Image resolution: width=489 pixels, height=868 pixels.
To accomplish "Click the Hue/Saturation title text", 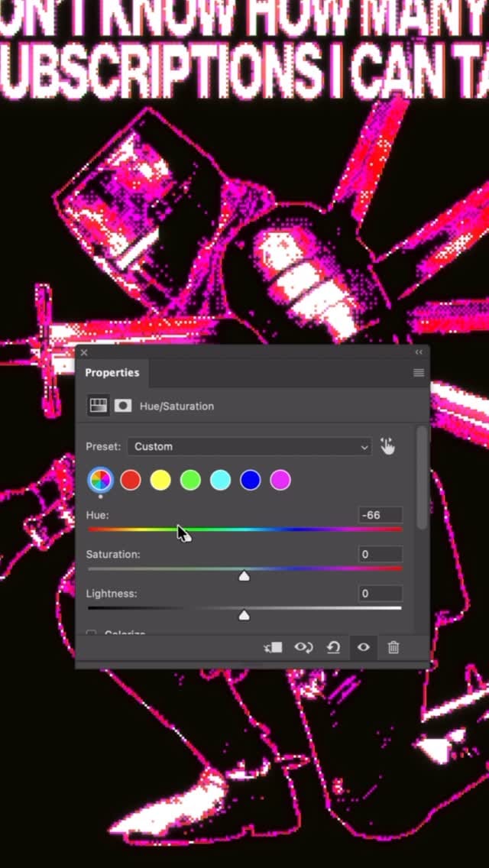I will [x=176, y=406].
